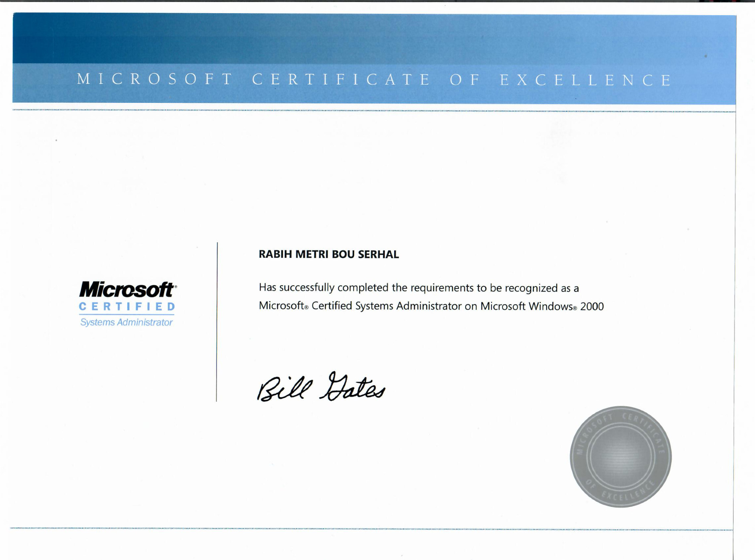Click the vertical divider line beside logo
This screenshot has width=755, height=560.
pyautogui.click(x=217, y=322)
